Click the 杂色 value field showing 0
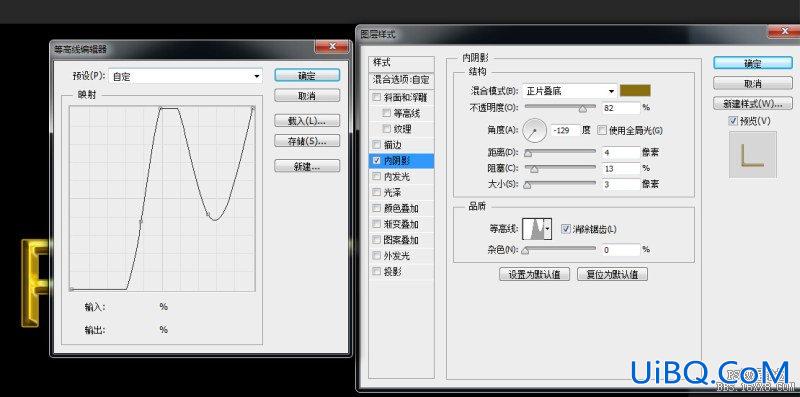The width and height of the screenshot is (800, 397). [620, 250]
